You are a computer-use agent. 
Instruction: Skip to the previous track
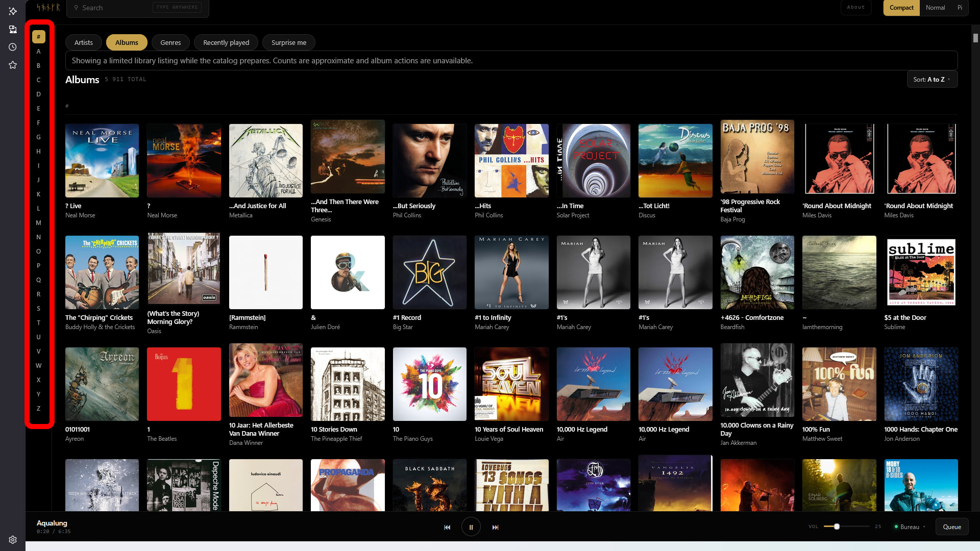(447, 527)
